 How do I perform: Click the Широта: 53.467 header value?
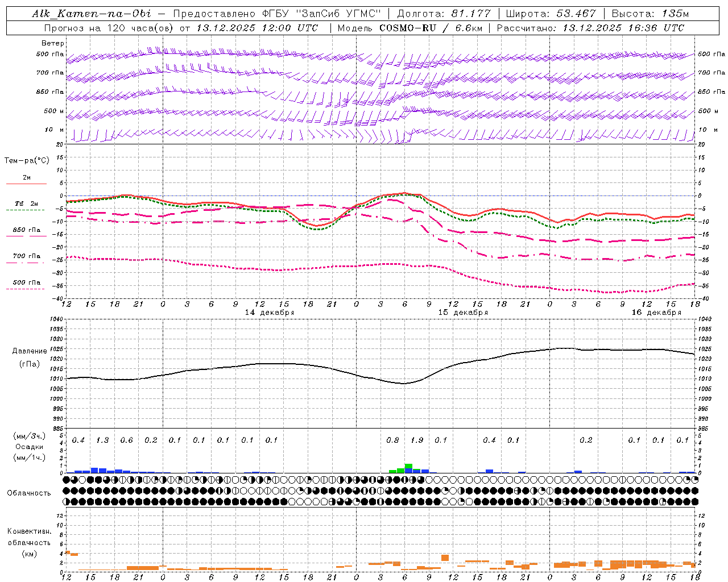click(x=551, y=14)
